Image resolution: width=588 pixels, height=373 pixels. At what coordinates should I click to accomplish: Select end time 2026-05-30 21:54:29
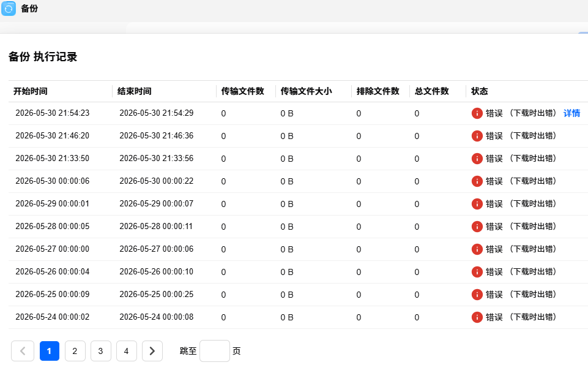(x=157, y=113)
